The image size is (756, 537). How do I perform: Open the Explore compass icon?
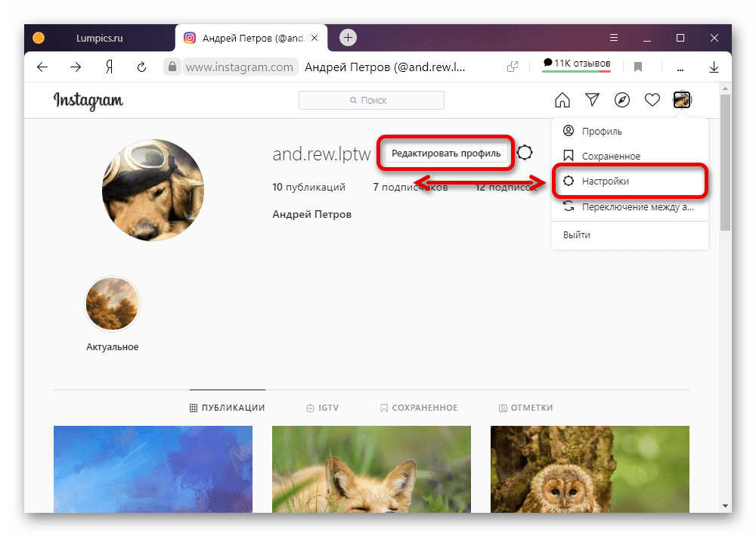click(x=622, y=100)
